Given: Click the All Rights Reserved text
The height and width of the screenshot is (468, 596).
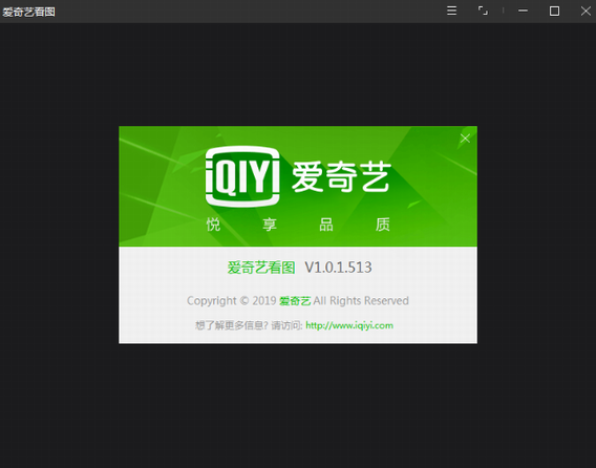Looking at the screenshot, I should [x=361, y=301].
